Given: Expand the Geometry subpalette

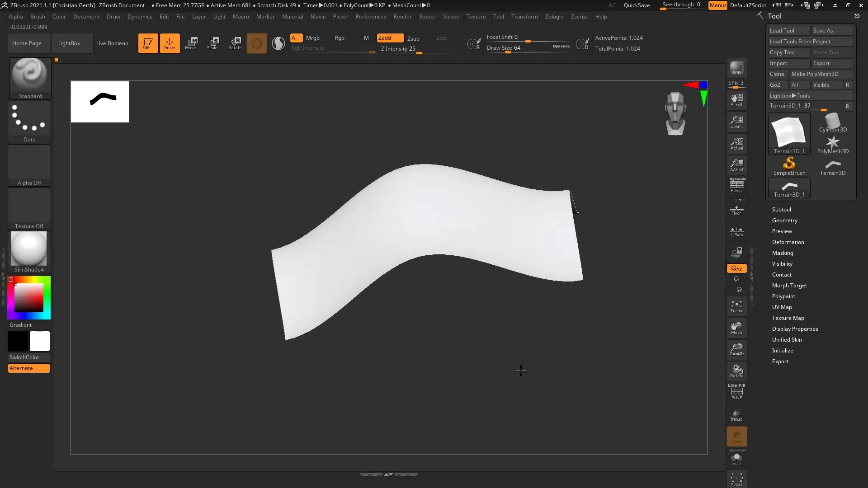Looking at the screenshot, I should (x=784, y=221).
